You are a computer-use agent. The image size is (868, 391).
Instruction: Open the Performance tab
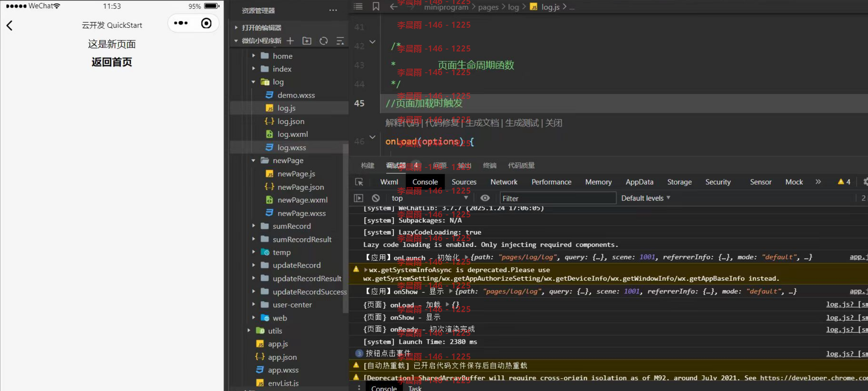pos(551,182)
